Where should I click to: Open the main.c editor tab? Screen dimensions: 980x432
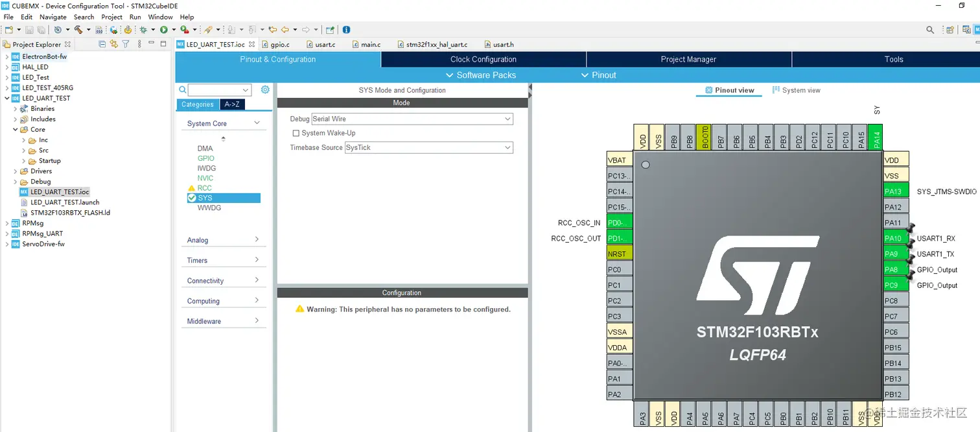(366, 44)
